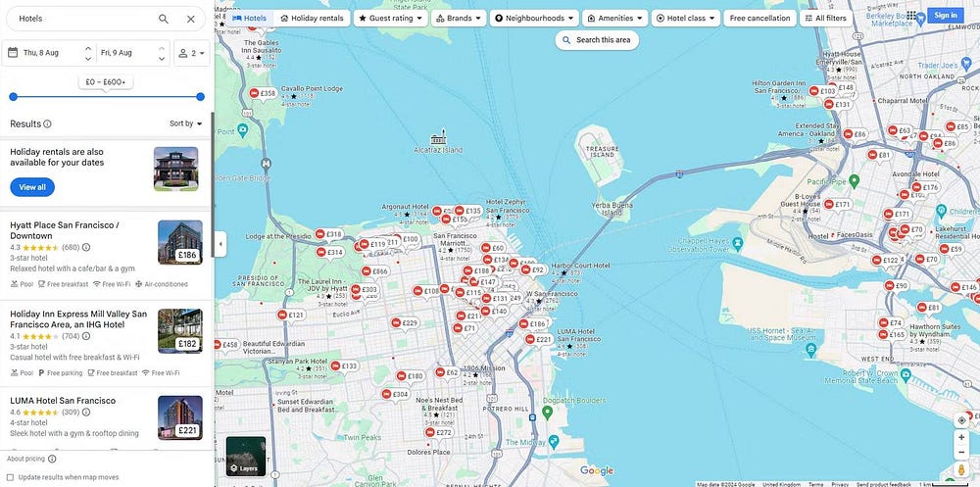Click the Sign in button
Viewport: 980px width, 487px height.
(x=946, y=15)
